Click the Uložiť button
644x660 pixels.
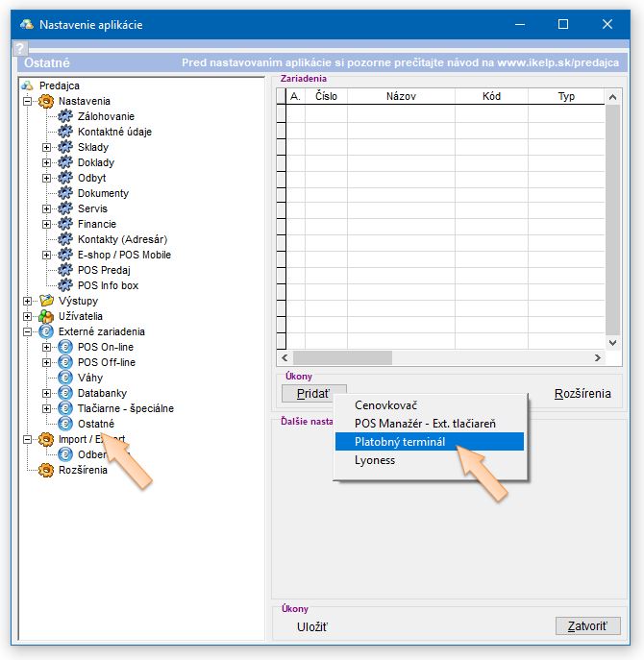pos(312,626)
